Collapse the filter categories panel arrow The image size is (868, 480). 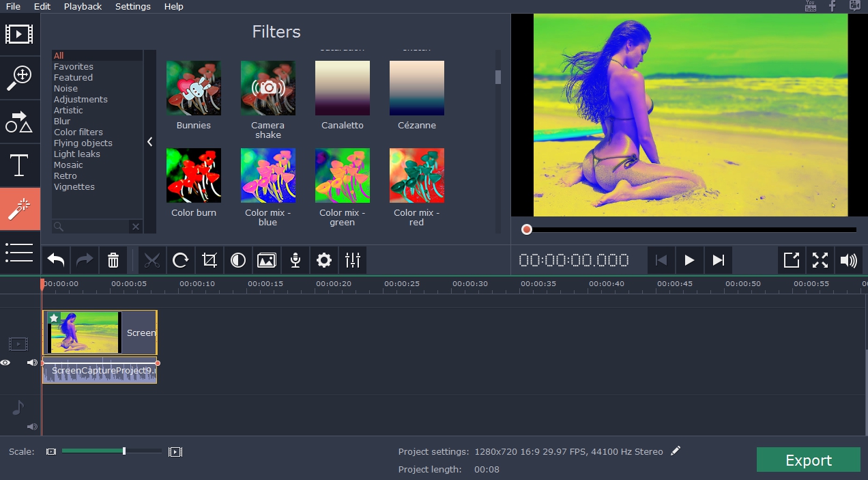pos(150,142)
